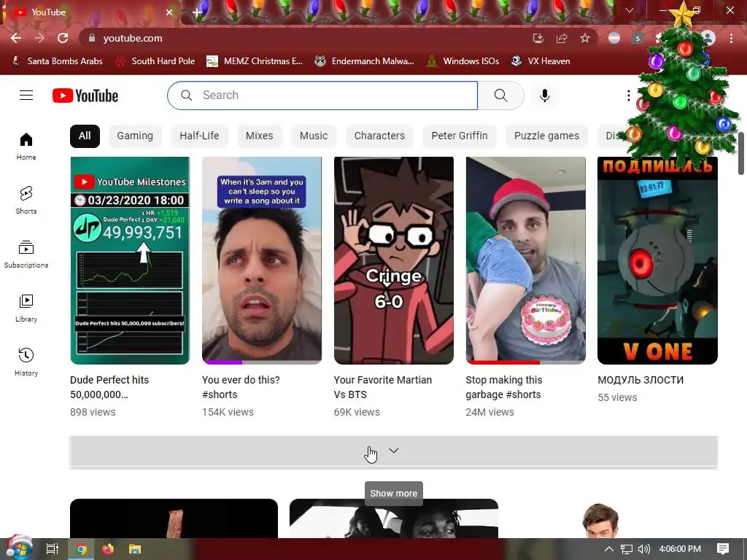The image size is (747, 560).
Task: Open Windows ISOs bookmark
Action: tap(462, 61)
